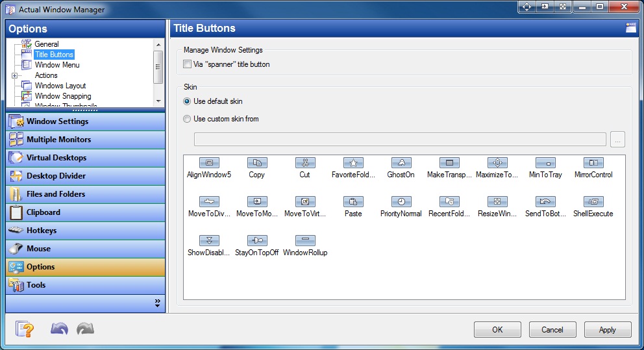The image size is (644, 350).
Task: Select Windows Layout in the tree
Action: (60, 86)
